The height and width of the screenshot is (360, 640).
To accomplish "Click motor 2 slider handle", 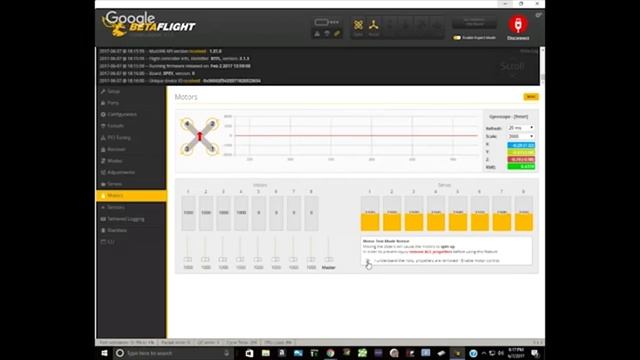I will 205,259.
